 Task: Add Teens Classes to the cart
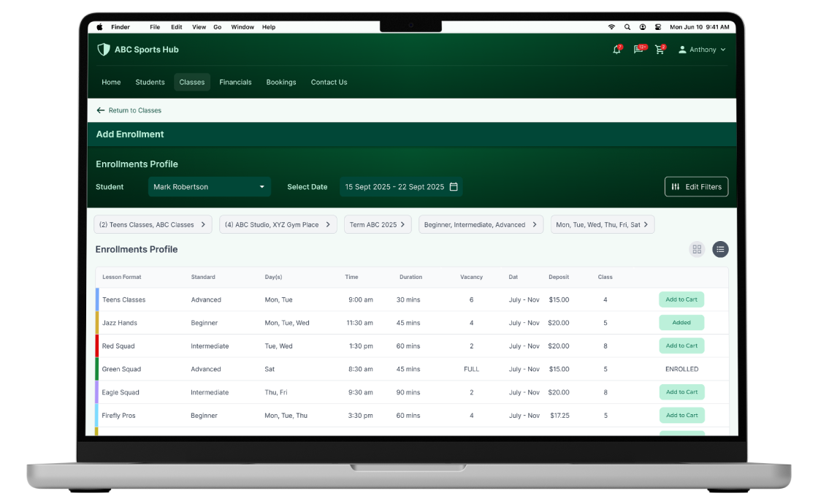(681, 299)
